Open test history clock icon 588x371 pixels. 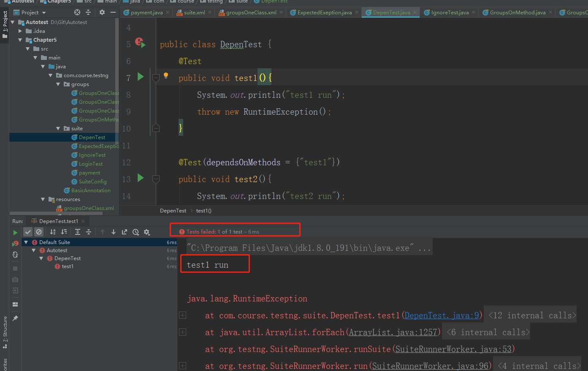135,232
